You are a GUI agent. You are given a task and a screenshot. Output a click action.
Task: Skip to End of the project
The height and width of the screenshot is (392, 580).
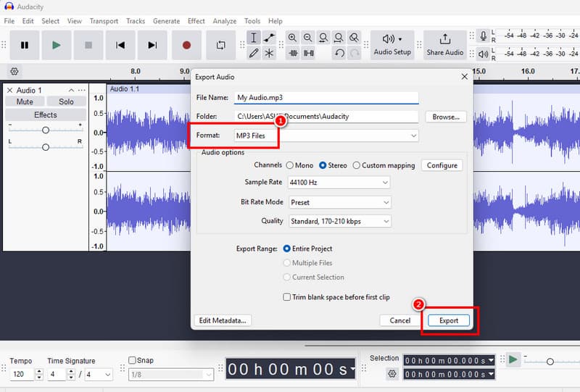pyautogui.click(x=152, y=45)
